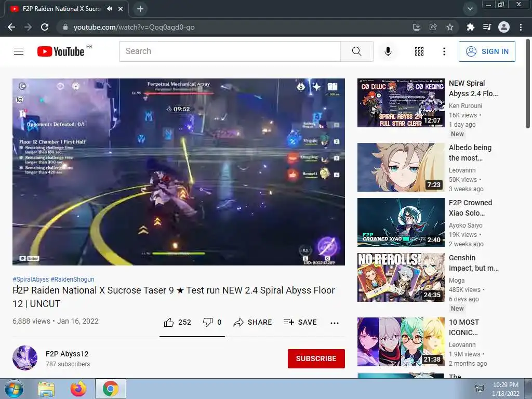The width and height of the screenshot is (532, 399).
Task: Open the Chrome three-dot menu
Action: tap(521, 27)
